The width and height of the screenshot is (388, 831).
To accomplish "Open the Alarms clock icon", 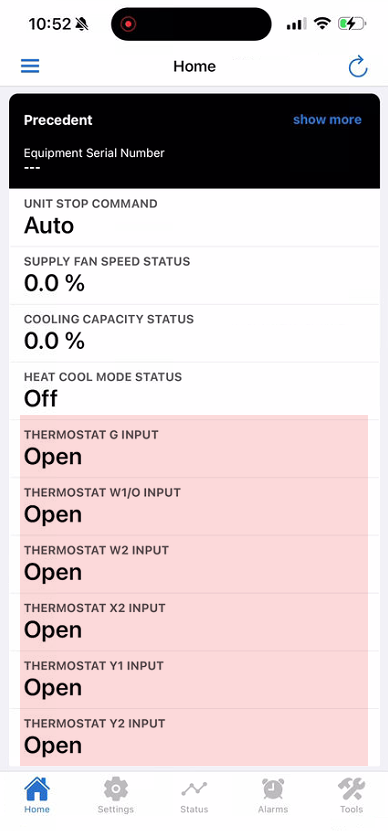I will click(273, 788).
